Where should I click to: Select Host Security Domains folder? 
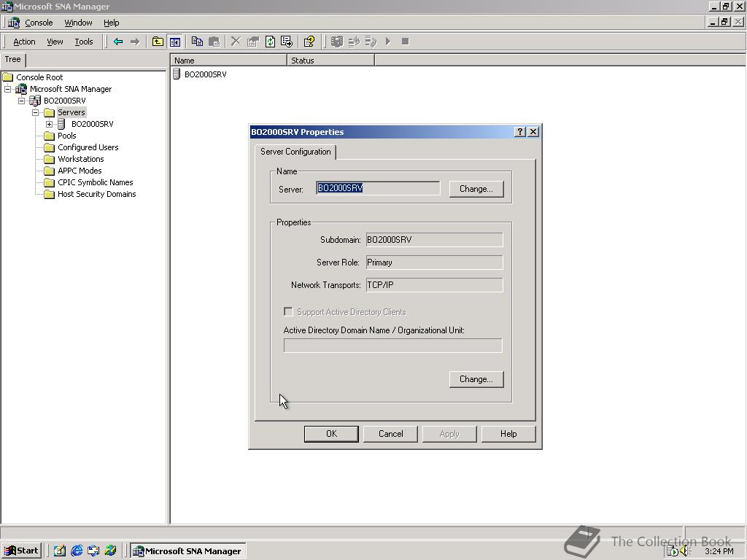pyautogui.click(x=97, y=194)
